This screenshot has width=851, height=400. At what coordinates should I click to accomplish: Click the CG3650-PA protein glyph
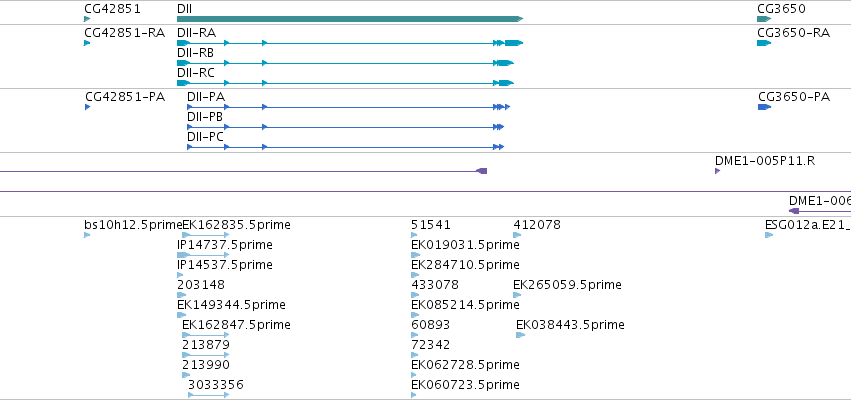pos(764,107)
